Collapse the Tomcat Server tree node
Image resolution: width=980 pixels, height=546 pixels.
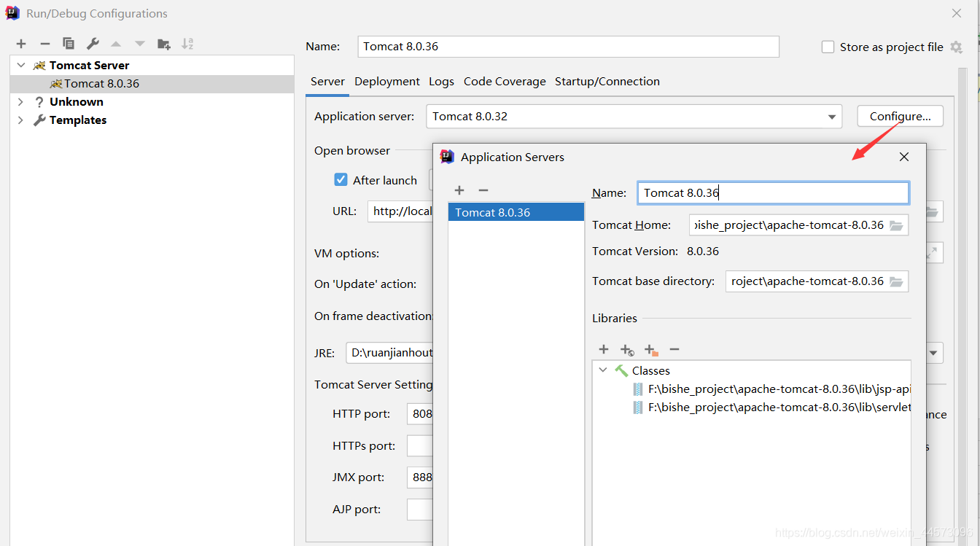[21, 65]
